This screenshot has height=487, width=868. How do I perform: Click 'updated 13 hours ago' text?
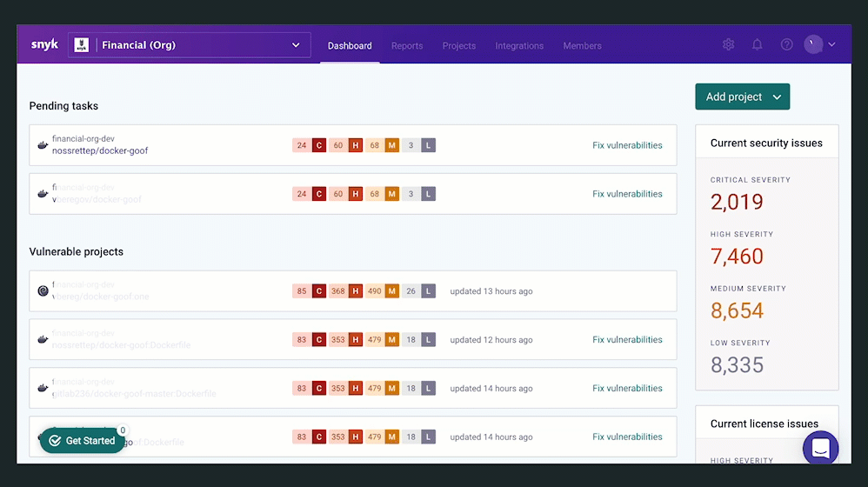[491, 291]
